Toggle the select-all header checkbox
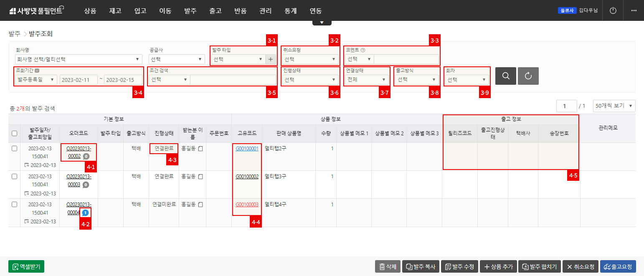The width and height of the screenshot is (644, 276). point(14,133)
